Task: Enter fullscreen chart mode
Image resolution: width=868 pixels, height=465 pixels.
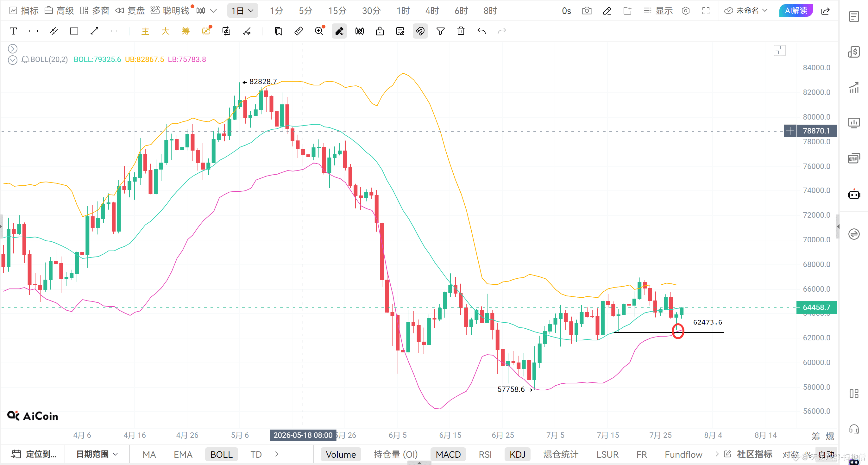Action: coord(706,11)
